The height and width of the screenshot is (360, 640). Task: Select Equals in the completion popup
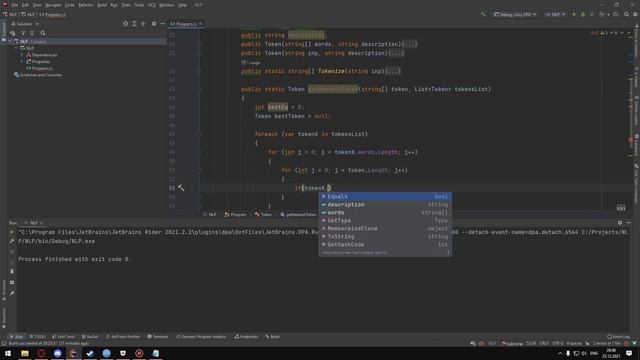(x=385, y=196)
